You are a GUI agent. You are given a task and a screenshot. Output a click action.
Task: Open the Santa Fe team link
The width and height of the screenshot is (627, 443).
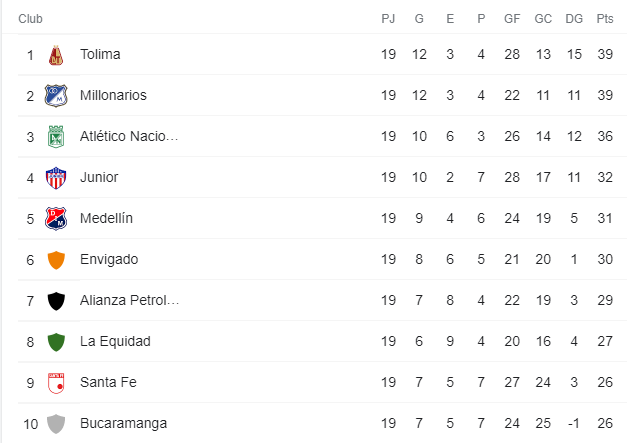coord(108,382)
